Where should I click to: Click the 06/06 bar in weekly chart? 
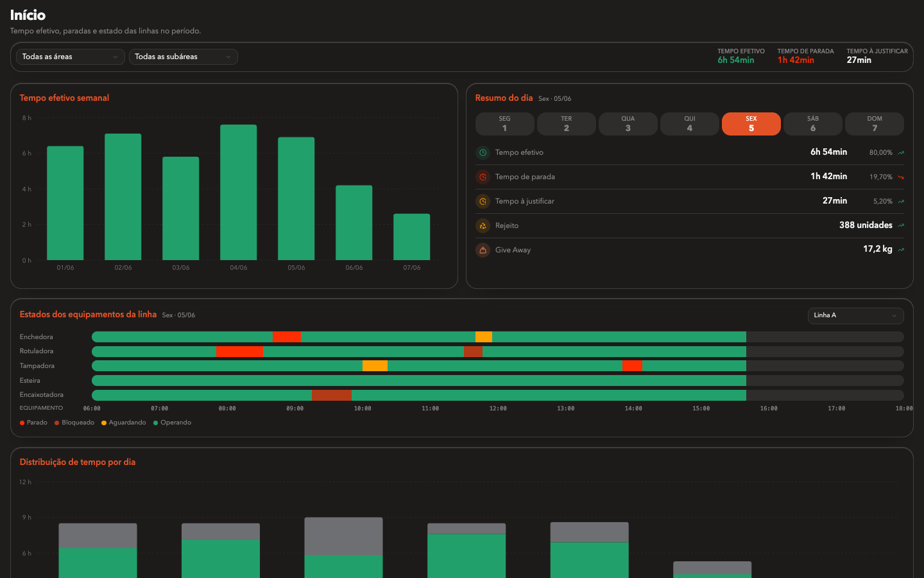(354, 223)
